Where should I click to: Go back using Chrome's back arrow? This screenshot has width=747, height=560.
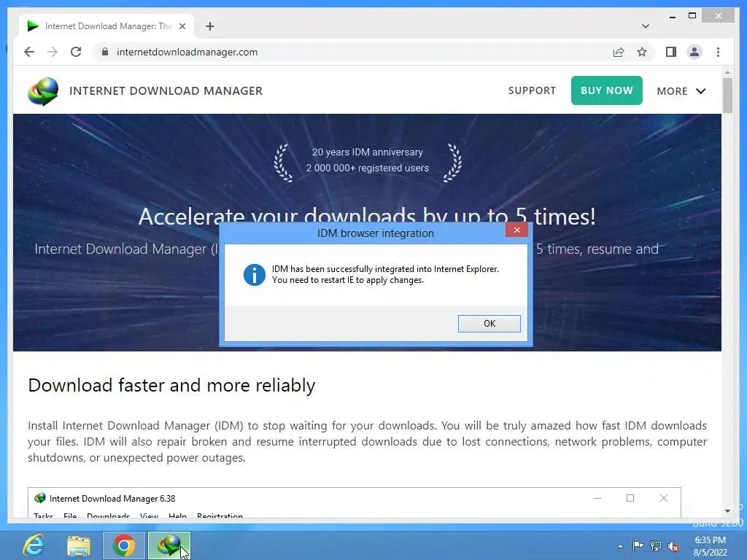29,52
